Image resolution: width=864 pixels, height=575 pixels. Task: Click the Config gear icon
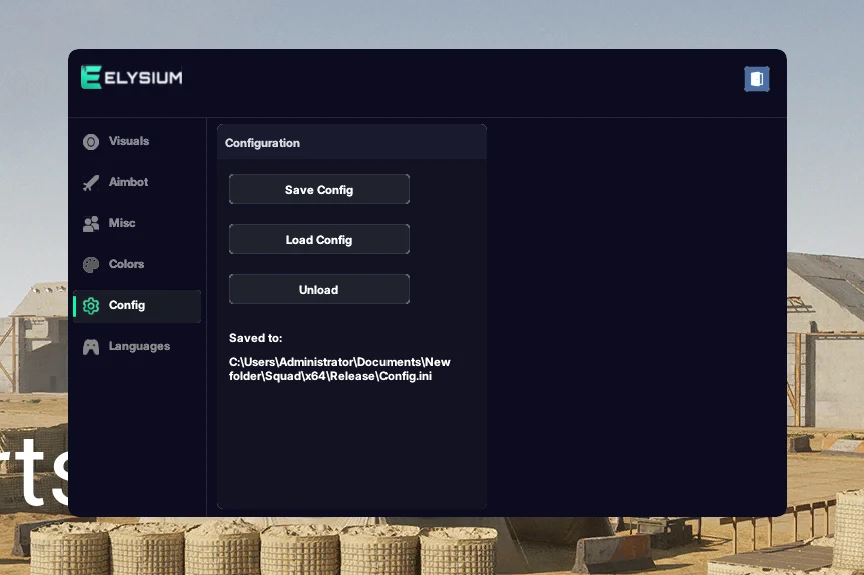(91, 306)
